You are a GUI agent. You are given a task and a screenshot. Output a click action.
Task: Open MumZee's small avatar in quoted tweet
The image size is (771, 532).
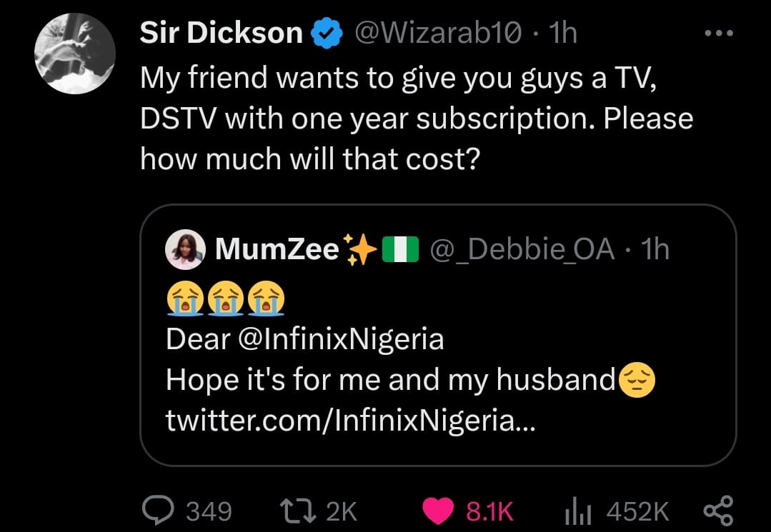pyautogui.click(x=185, y=249)
